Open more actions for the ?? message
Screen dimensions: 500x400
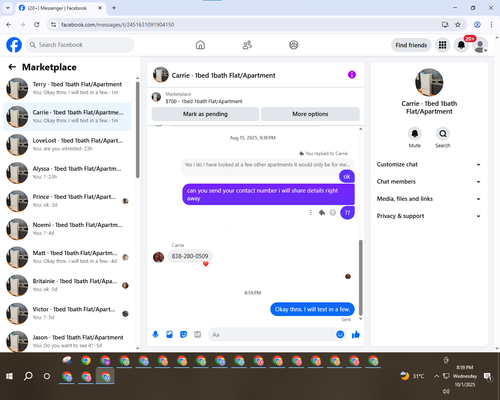(x=311, y=212)
